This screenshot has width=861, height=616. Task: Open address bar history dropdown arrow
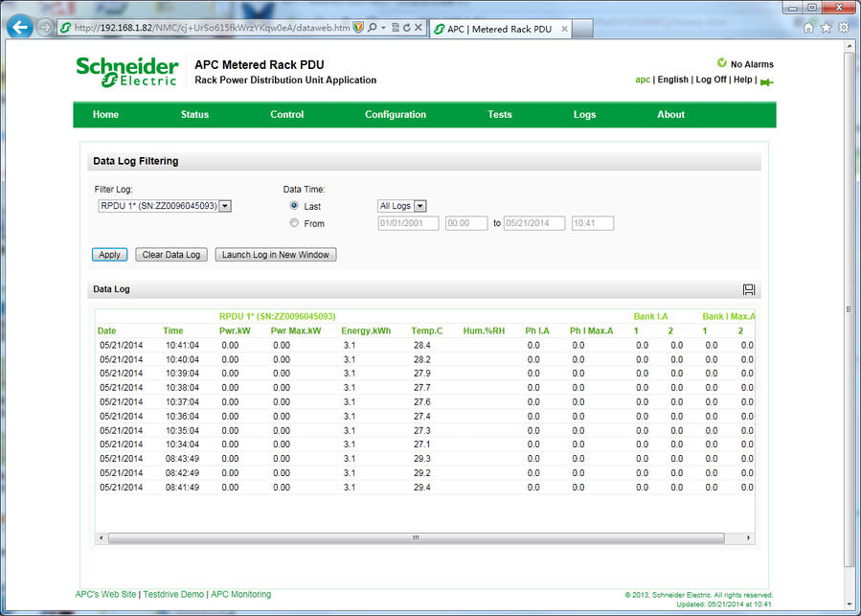pos(383,28)
